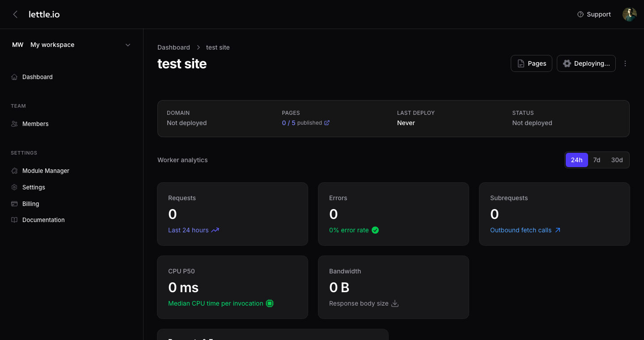Click the Response body size text
Screen dimensions: 644x340
click(359, 303)
